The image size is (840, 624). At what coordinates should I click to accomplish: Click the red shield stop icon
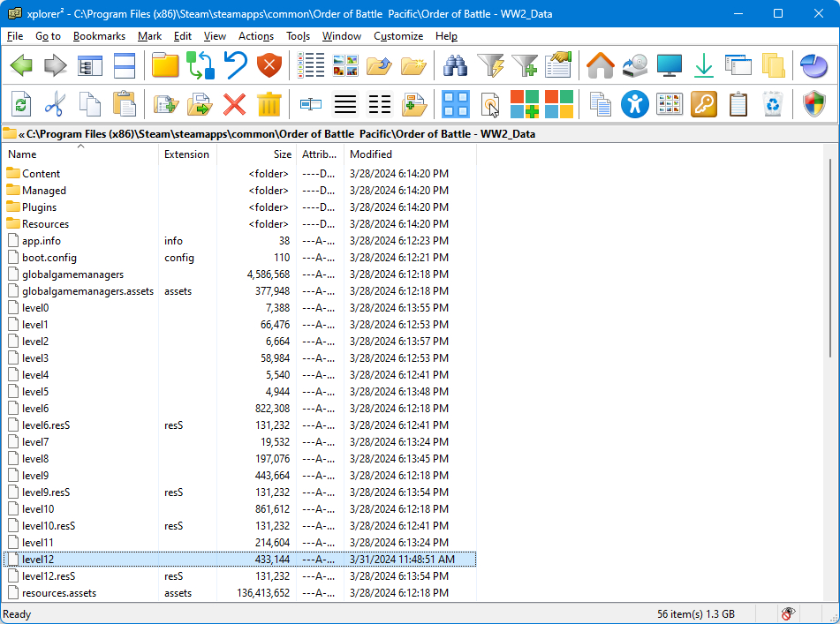[269, 66]
